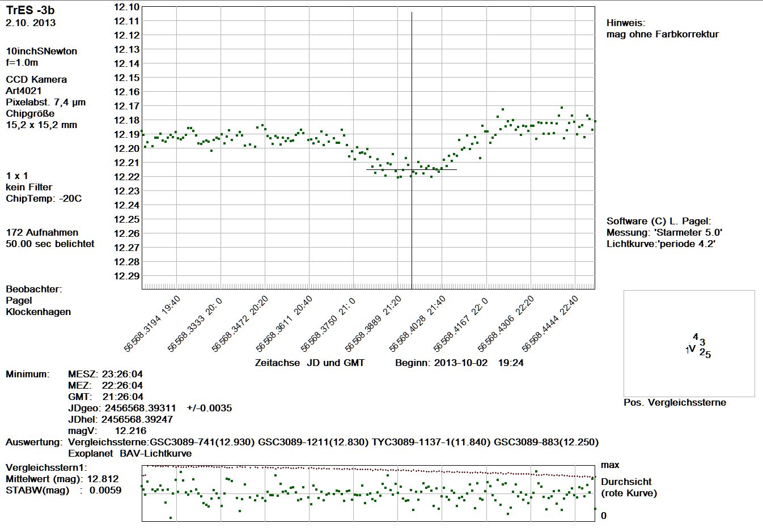Click y-axis label '12.22'
763x532 pixels.
126,177
